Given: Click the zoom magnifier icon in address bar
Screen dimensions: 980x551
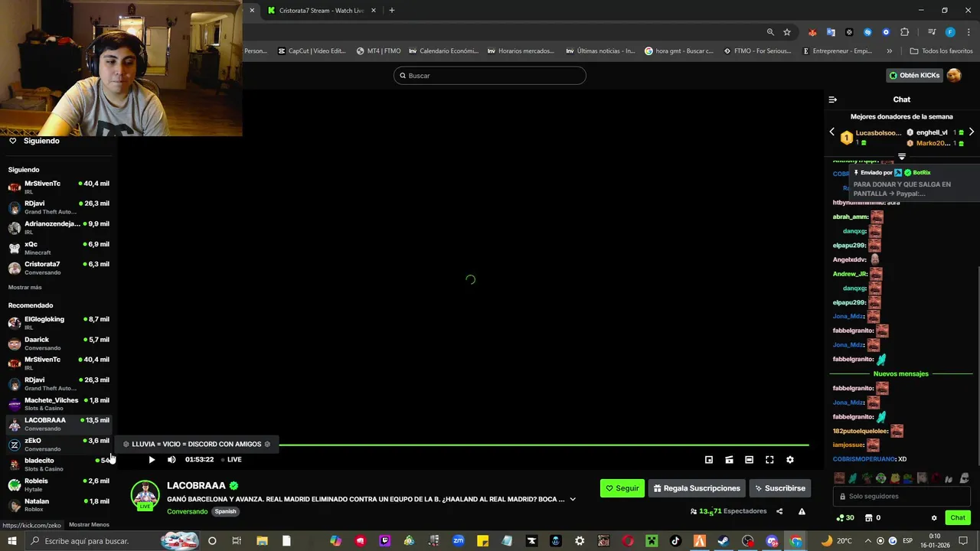Looking at the screenshot, I should [x=770, y=32].
